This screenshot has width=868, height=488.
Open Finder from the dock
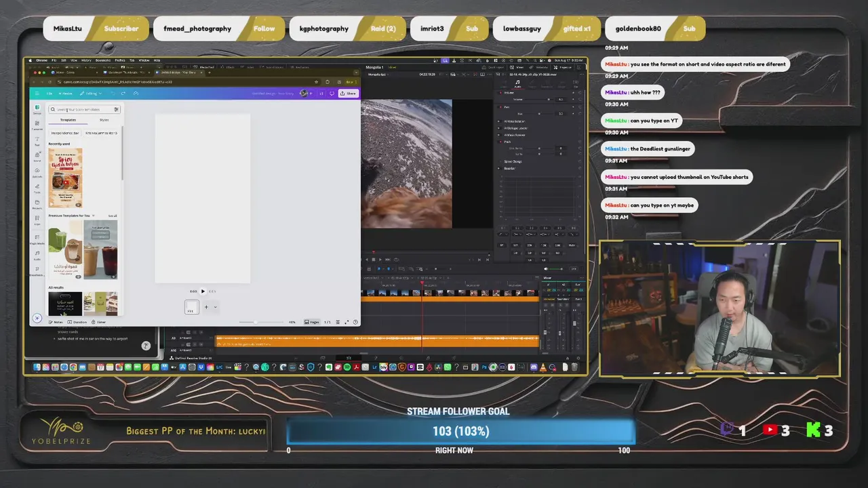pos(37,367)
